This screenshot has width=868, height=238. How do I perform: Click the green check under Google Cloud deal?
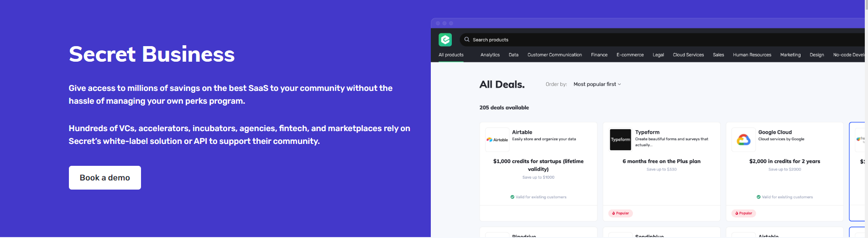pos(758,197)
